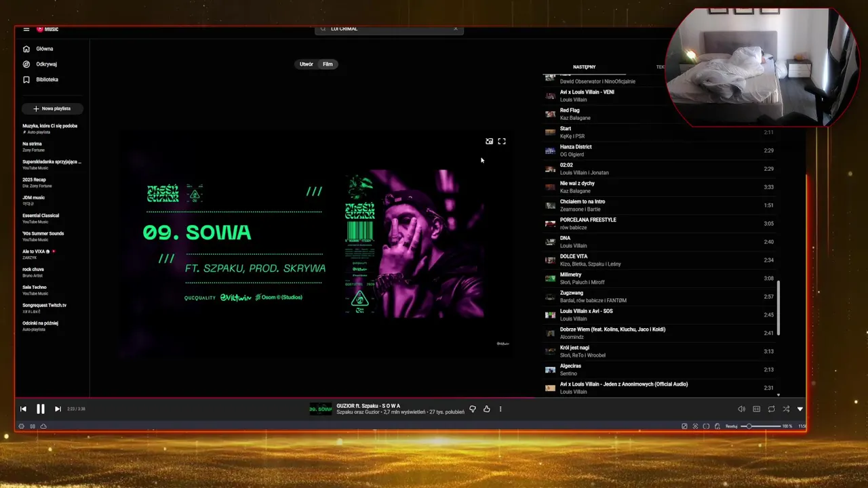Create a Nowa playlista
868x488 pixels.
pyautogui.click(x=52, y=108)
